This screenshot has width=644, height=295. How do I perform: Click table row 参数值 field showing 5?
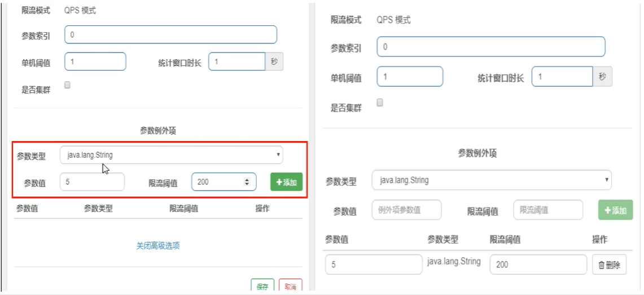[x=374, y=265]
